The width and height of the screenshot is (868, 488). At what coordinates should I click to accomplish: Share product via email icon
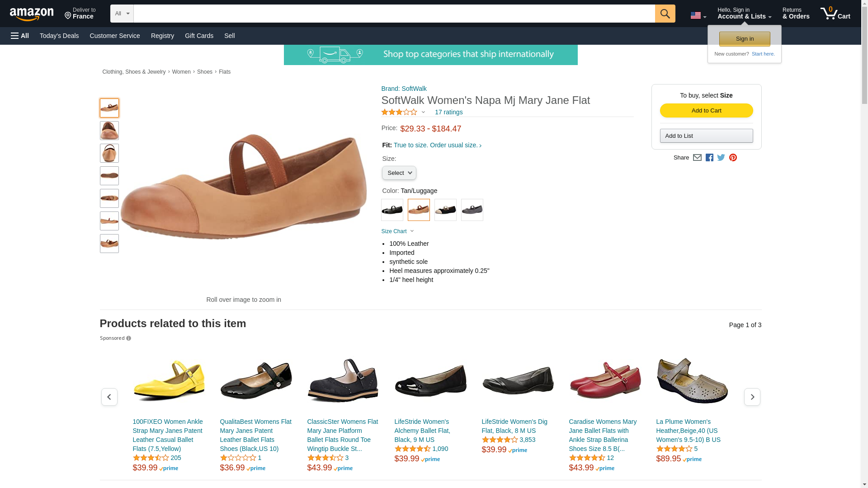pyautogui.click(x=697, y=158)
